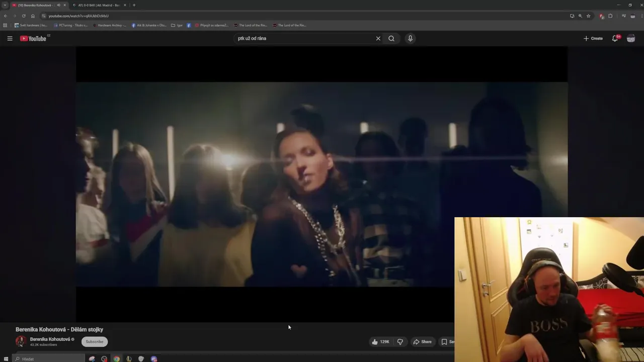Expand the Igor bookmarks folder
This screenshot has height=362, width=644.
[x=177, y=25]
